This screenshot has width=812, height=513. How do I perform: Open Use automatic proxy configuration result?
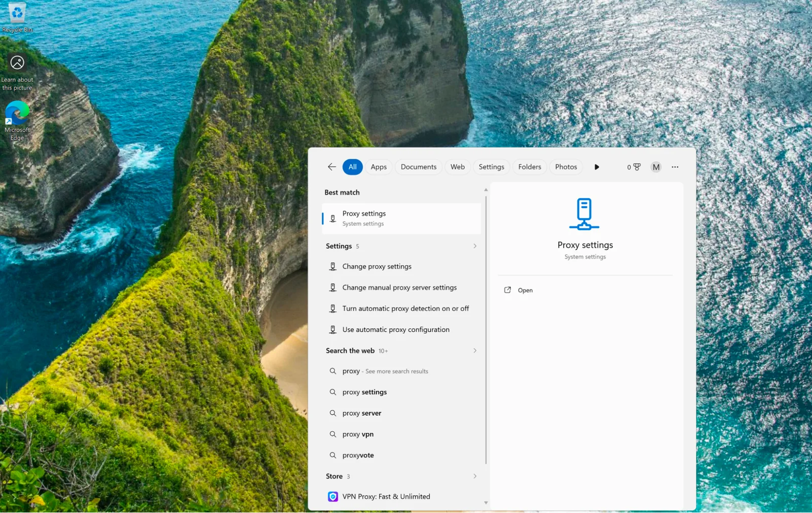[401, 330]
